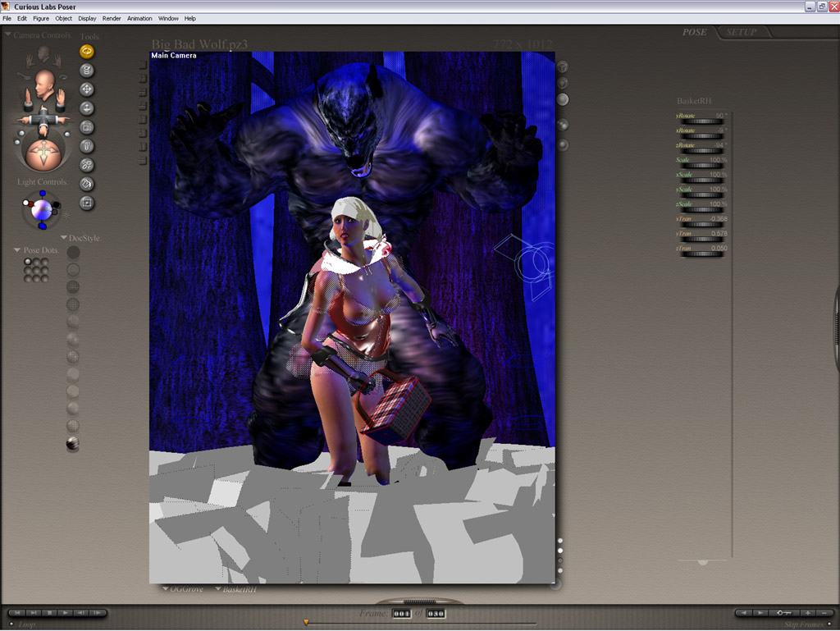Open the File menu
Image resolution: width=840 pixels, height=631 pixels.
[7, 18]
